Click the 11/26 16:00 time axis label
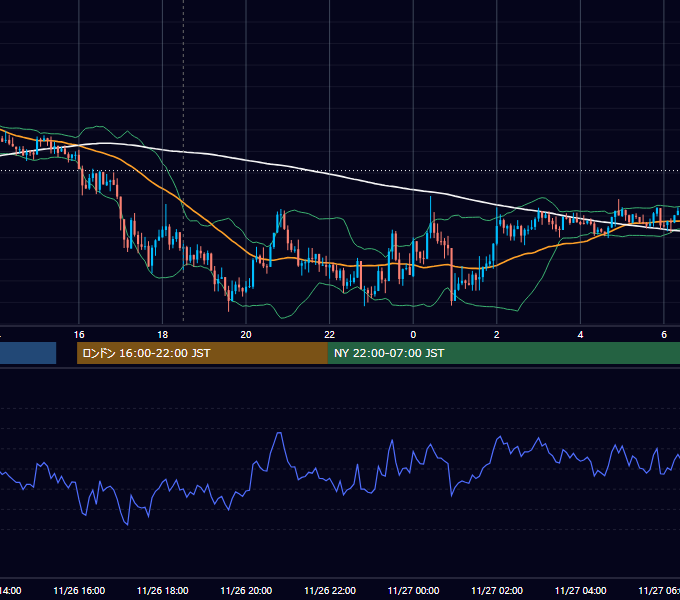This screenshot has height=600, width=680. click(79, 590)
